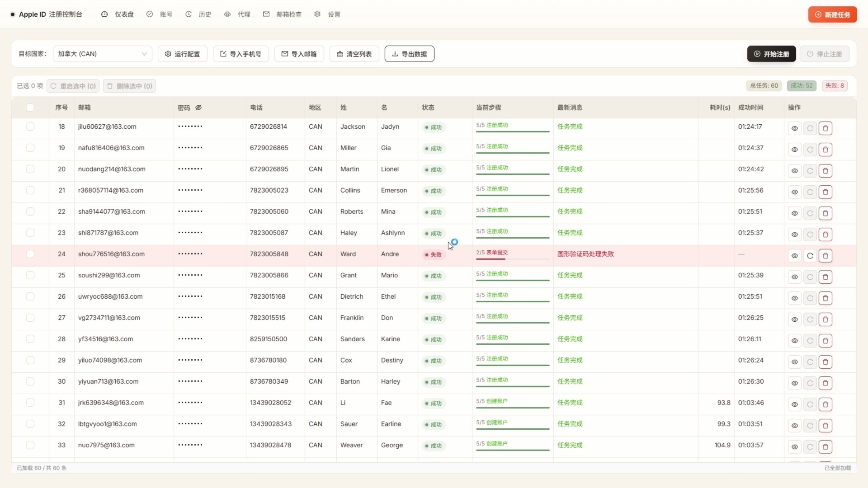The width and height of the screenshot is (868, 488).
Task: Click the progress bar on row 24
Action: pos(513,259)
